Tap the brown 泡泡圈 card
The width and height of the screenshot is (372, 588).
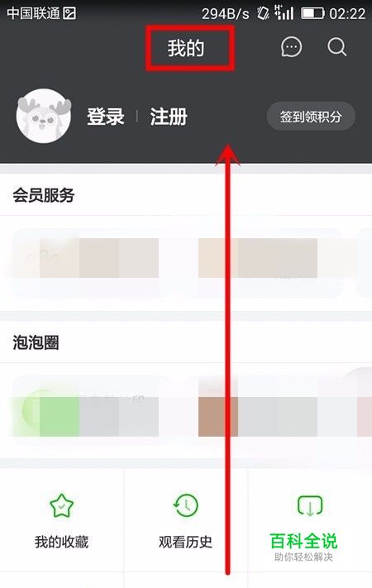(265, 410)
